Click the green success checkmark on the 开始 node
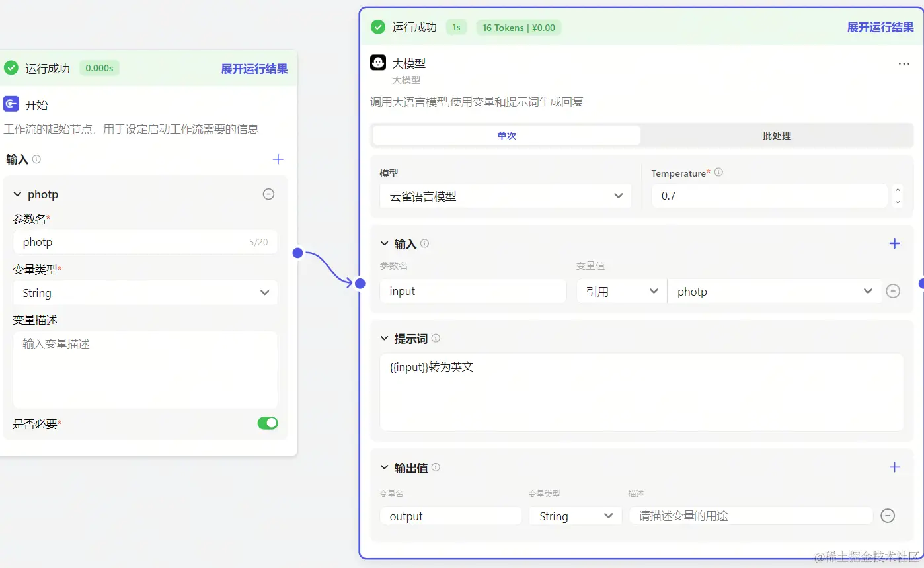 (x=11, y=68)
